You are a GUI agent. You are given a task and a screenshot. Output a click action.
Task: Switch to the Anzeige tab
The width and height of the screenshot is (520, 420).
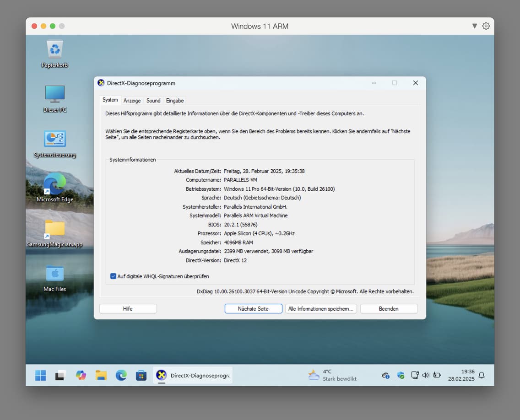(132, 101)
